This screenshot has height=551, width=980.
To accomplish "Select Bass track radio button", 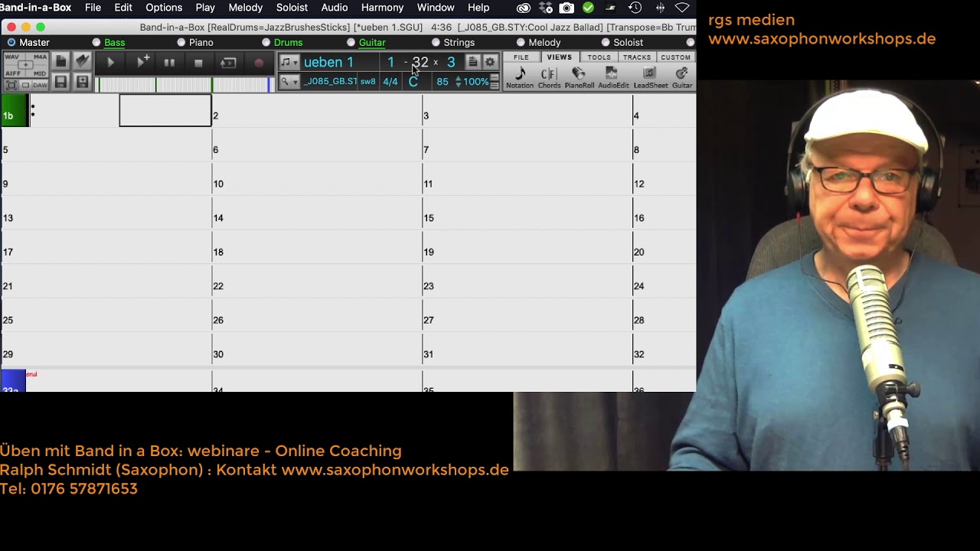I will (x=96, y=42).
